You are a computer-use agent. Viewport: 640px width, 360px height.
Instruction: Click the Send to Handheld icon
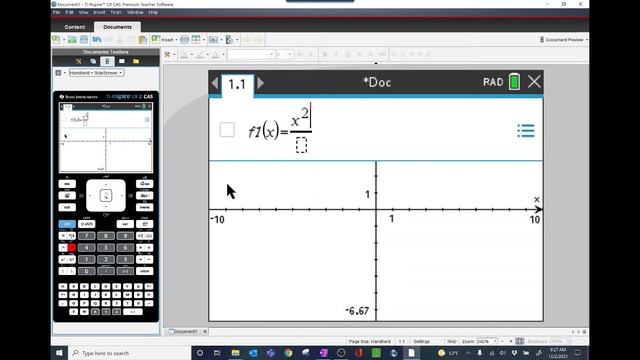(x=229, y=40)
